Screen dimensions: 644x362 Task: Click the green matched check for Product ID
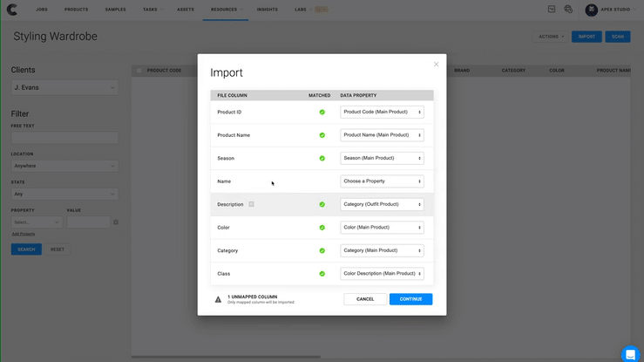click(322, 112)
